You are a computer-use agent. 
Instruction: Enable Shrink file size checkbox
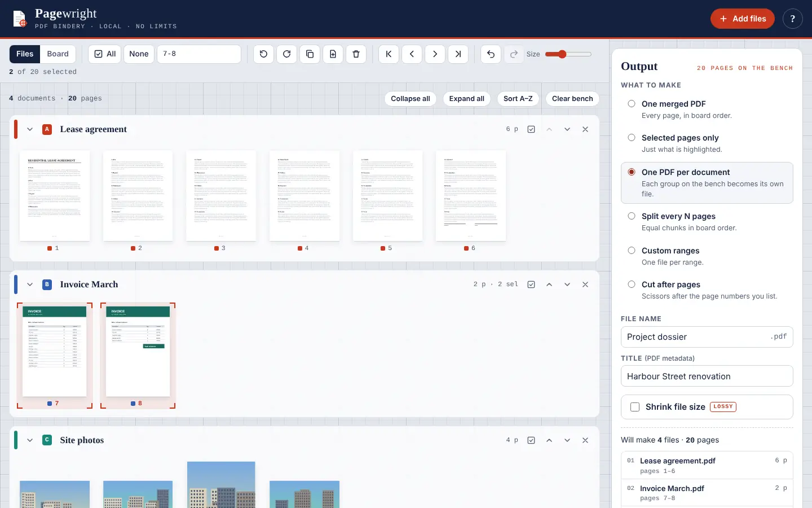(x=635, y=407)
